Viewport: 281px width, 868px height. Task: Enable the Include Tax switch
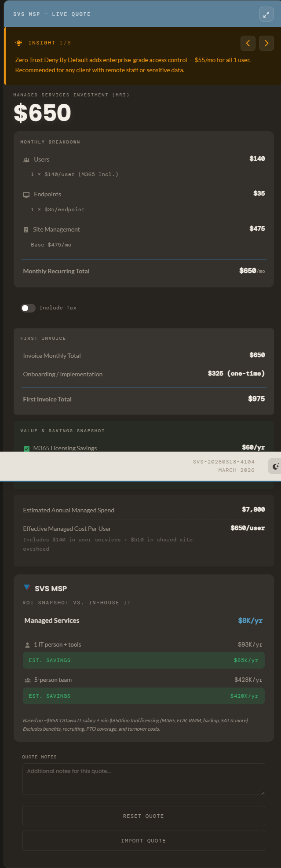[28, 308]
